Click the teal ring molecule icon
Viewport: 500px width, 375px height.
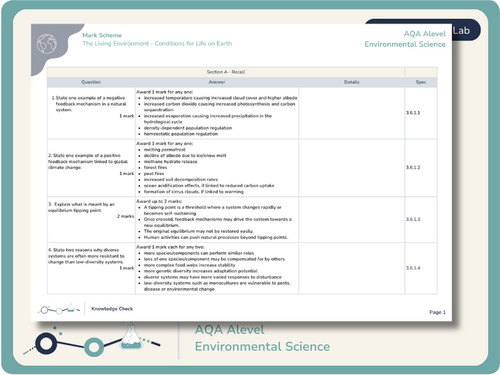click(x=94, y=347)
